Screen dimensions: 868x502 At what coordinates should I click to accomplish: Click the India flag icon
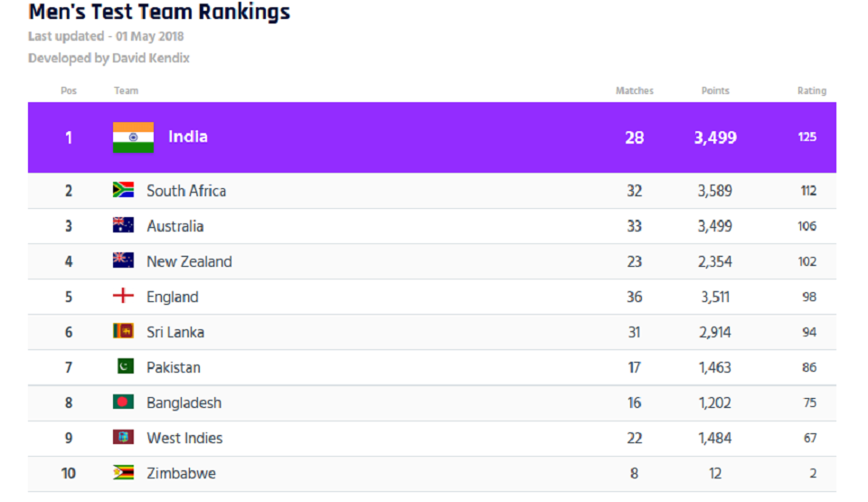[x=133, y=137]
